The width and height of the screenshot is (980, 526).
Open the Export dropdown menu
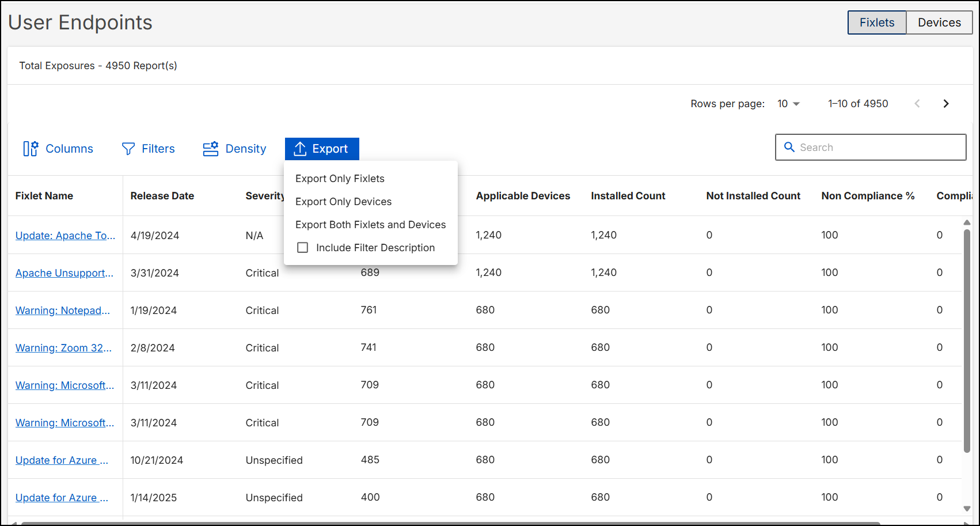(322, 149)
